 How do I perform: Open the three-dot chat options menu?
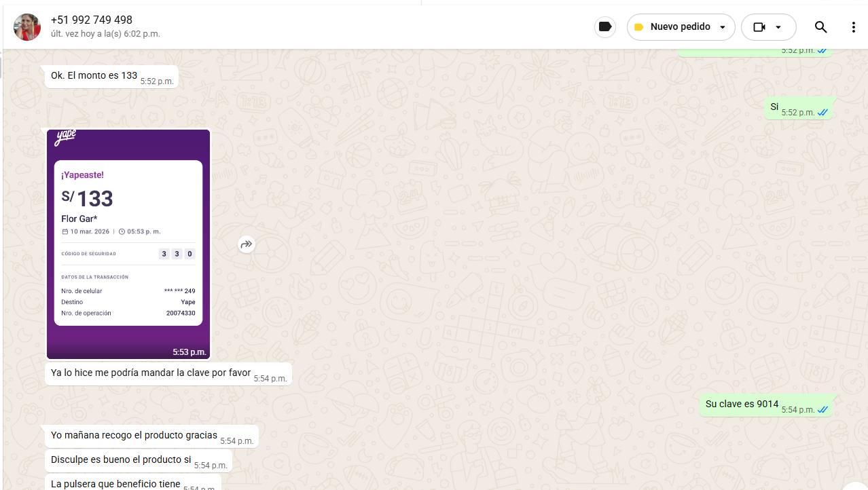854,27
